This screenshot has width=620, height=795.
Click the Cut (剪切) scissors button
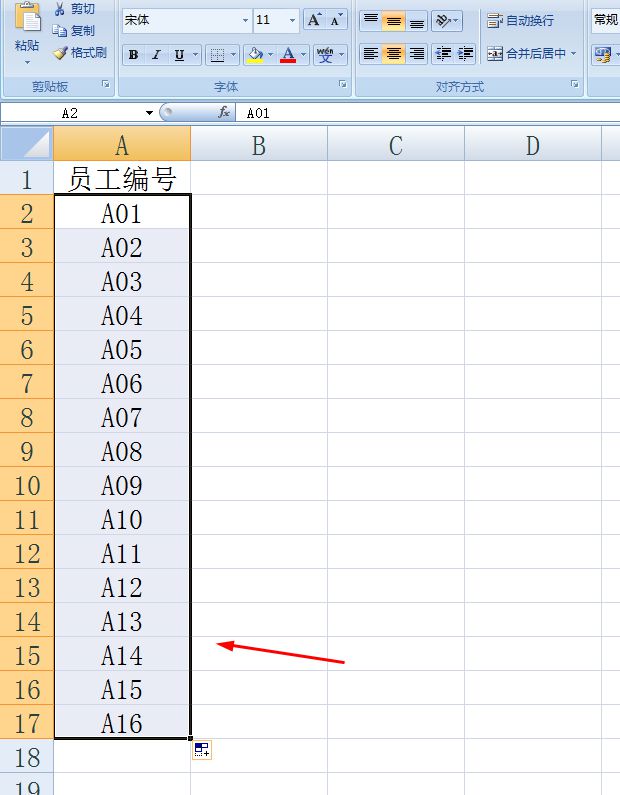pos(74,9)
